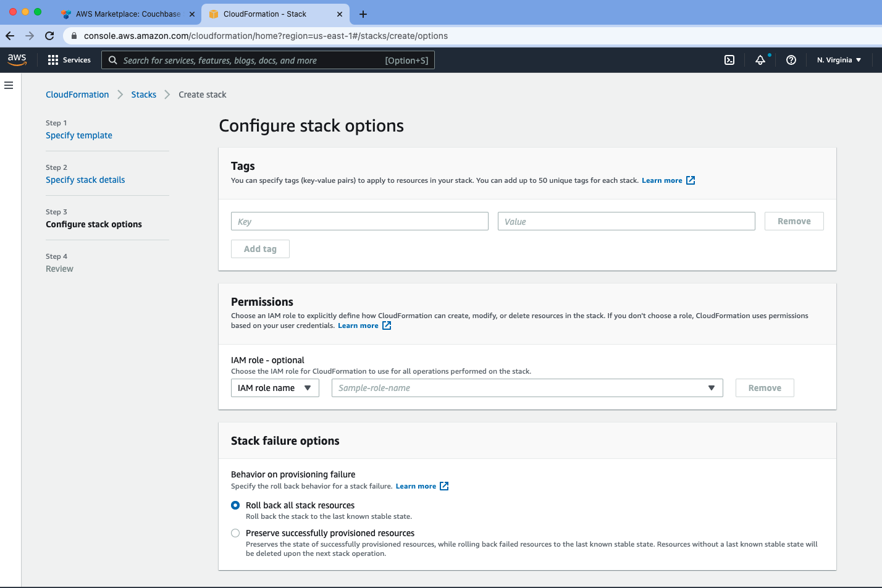Open the CloudShell terminal icon
882x588 pixels.
pyautogui.click(x=729, y=60)
